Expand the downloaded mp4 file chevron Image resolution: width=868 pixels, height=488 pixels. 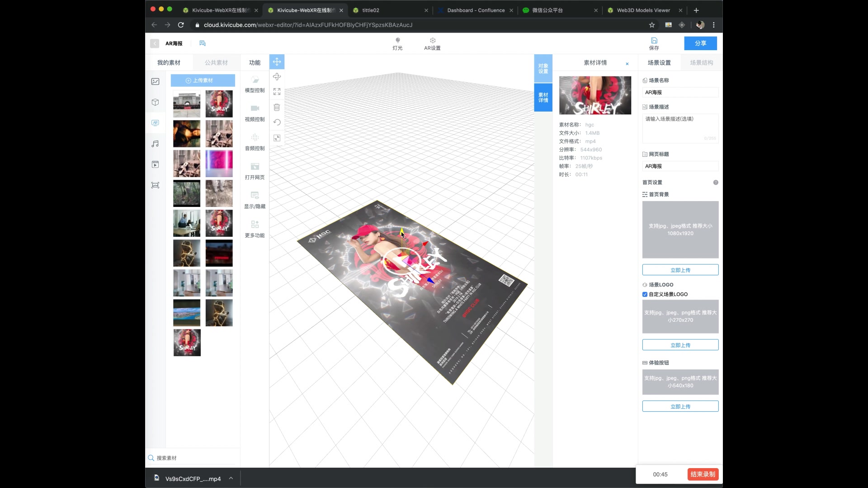point(231,478)
